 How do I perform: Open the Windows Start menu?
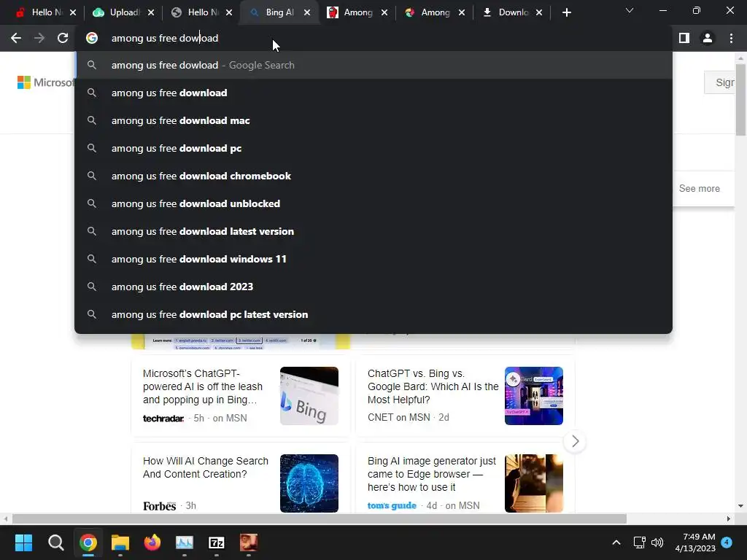tap(23, 542)
